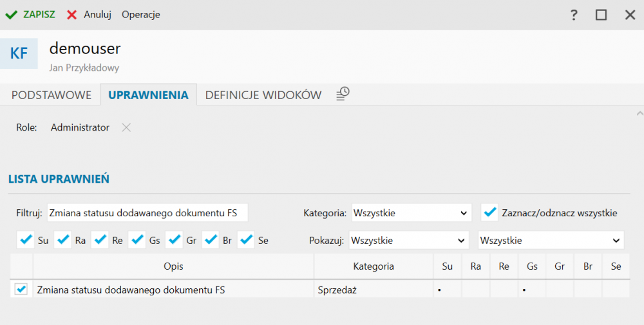The width and height of the screenshot is (644, 325).
Task: Uncheck the Zmiana statusu dodawanego dokumentu FS row
Action: [21, 290]
